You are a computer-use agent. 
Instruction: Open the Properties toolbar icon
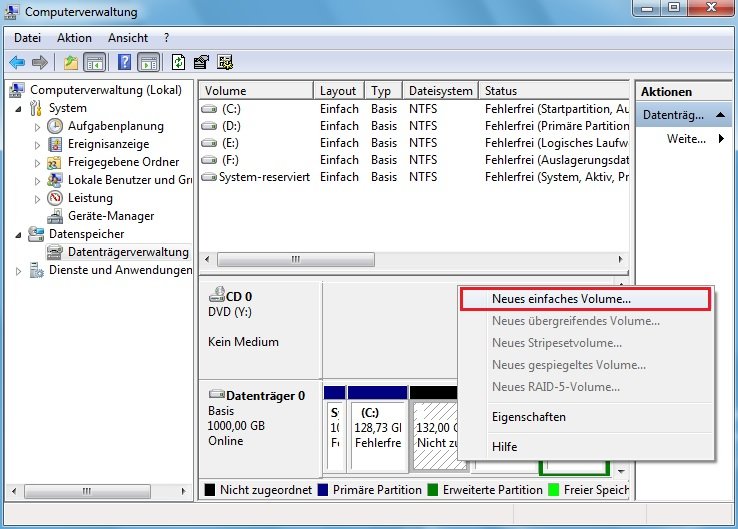201,62
